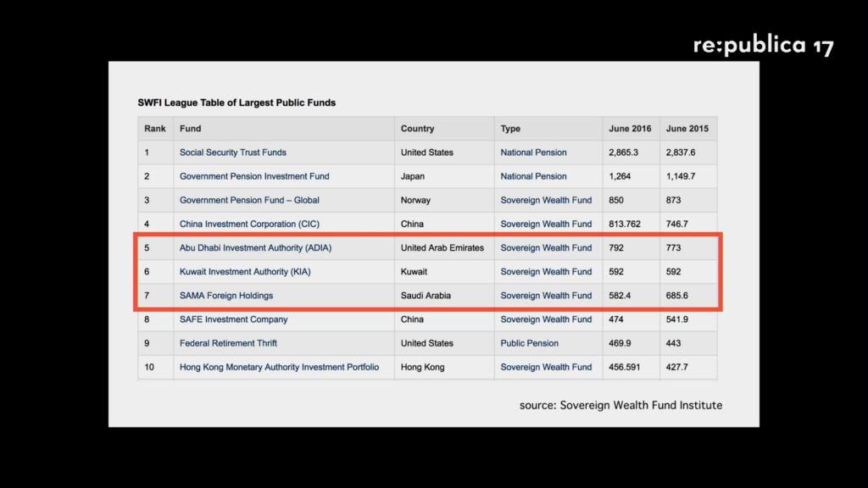Open the Government Pension Investment Fund link
This screenshot has height=488, width=868.
254,176
